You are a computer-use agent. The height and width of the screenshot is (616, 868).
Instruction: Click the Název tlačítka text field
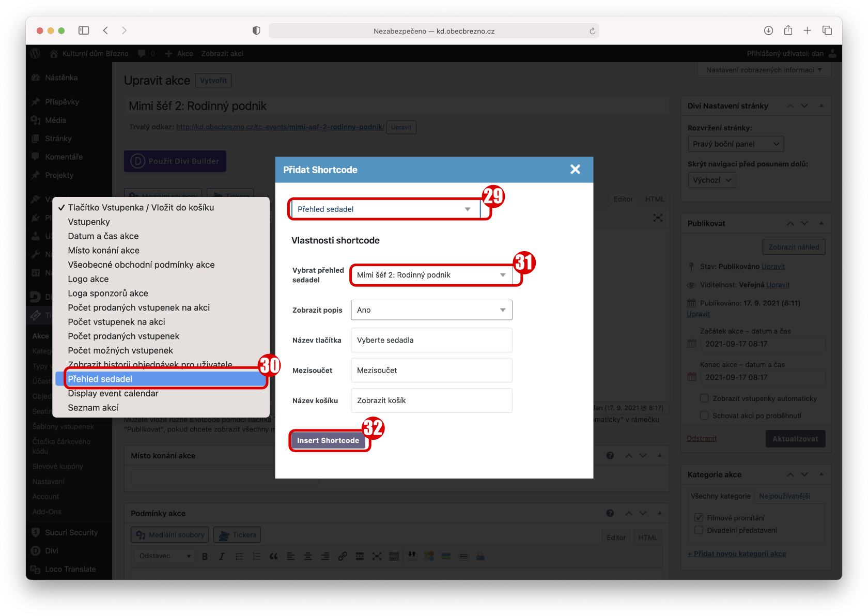click(431, 340)
